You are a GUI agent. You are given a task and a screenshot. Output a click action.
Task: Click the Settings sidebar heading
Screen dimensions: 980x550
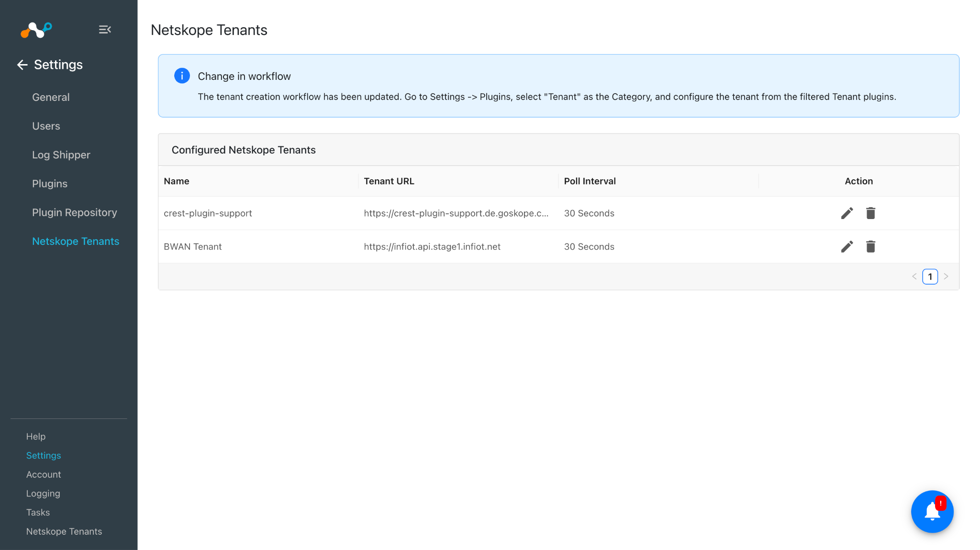pos(58,65)
